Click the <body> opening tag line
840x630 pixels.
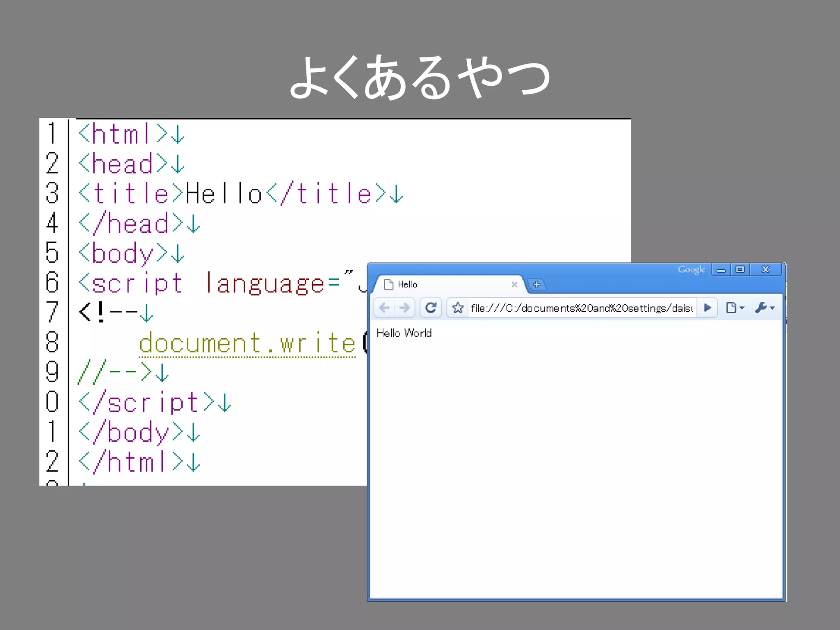[x=132, y=253]
